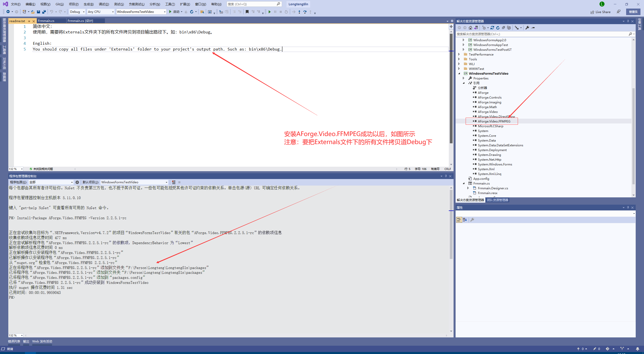Click the Solution Explorer sync refresh icon
The height and width of the screenshot is (354, 644).
(492, 28)
